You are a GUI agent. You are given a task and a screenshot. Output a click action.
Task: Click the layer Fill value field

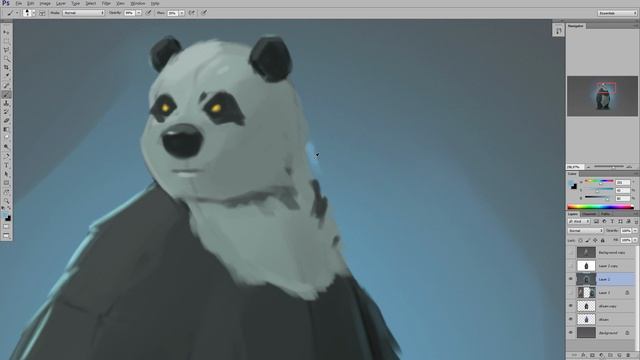coord(626,240)
